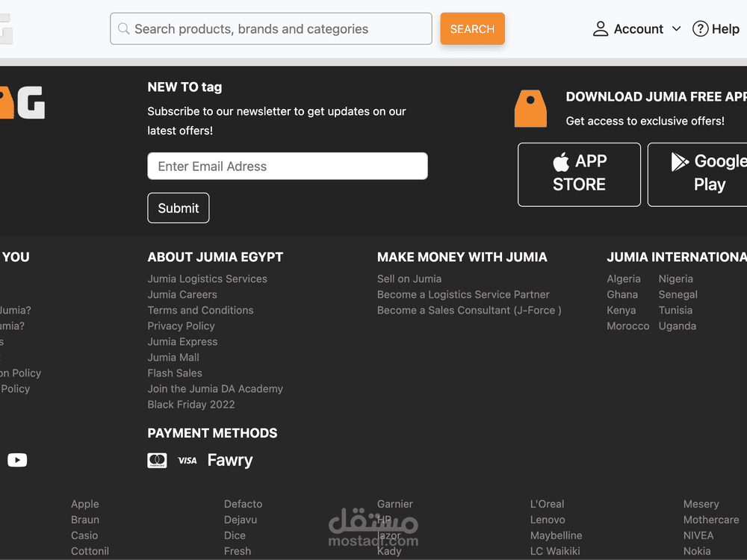This screenshot has width=747, height=560.
Task: Open Jumia Mall link
Action: pyautogui.click(x=173, y=357)
